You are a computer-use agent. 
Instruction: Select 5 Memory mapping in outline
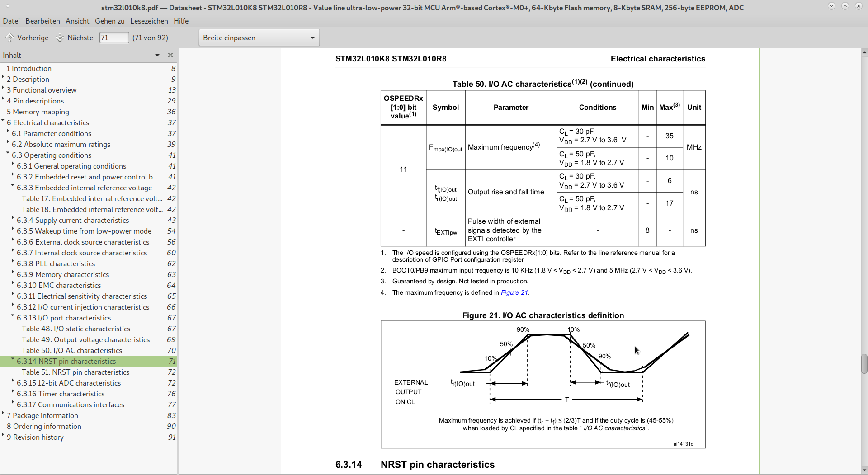tap(89, 112)
